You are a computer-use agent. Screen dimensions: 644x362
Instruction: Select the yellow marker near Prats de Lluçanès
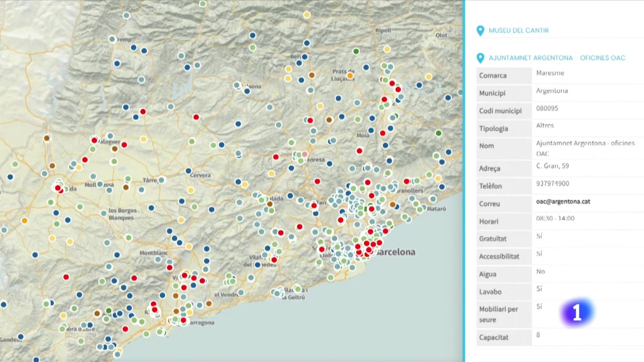coord(350,76)
